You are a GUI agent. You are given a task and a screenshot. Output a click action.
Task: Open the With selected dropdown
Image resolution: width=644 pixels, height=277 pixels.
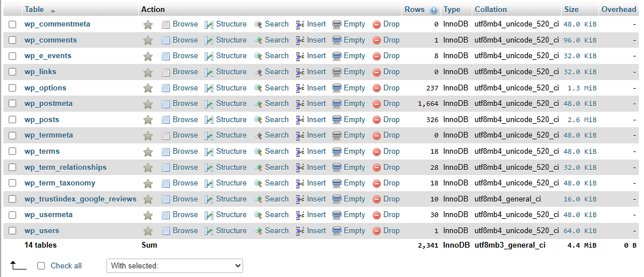coord(175,265)
